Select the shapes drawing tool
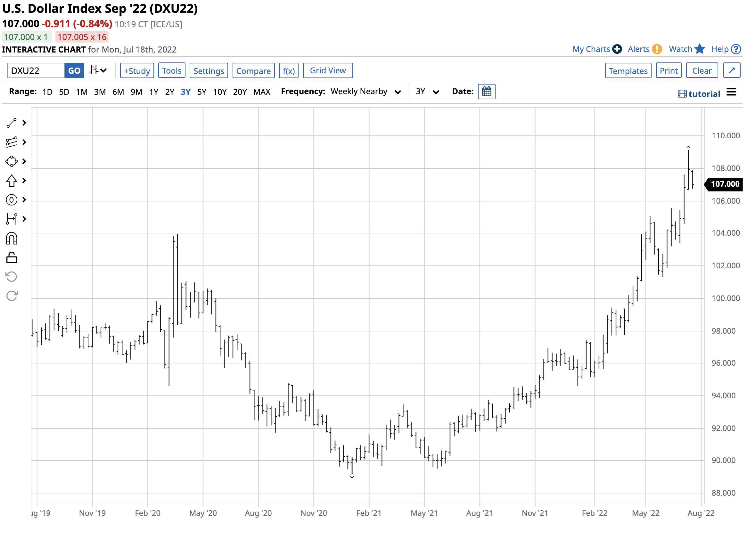This screenshot has height=536, width=756. pos(12,162)
